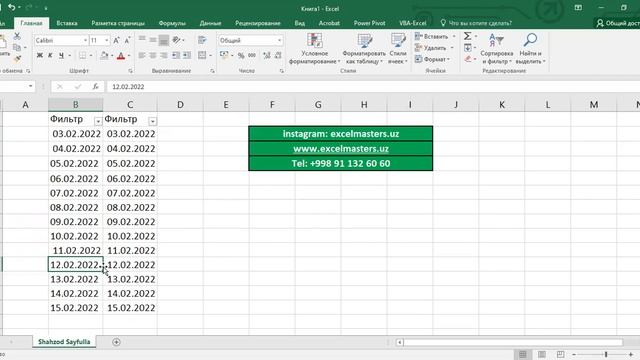Click the insert function fx icon
Screen dimensions: 640x360
click(x=95, y=87)
